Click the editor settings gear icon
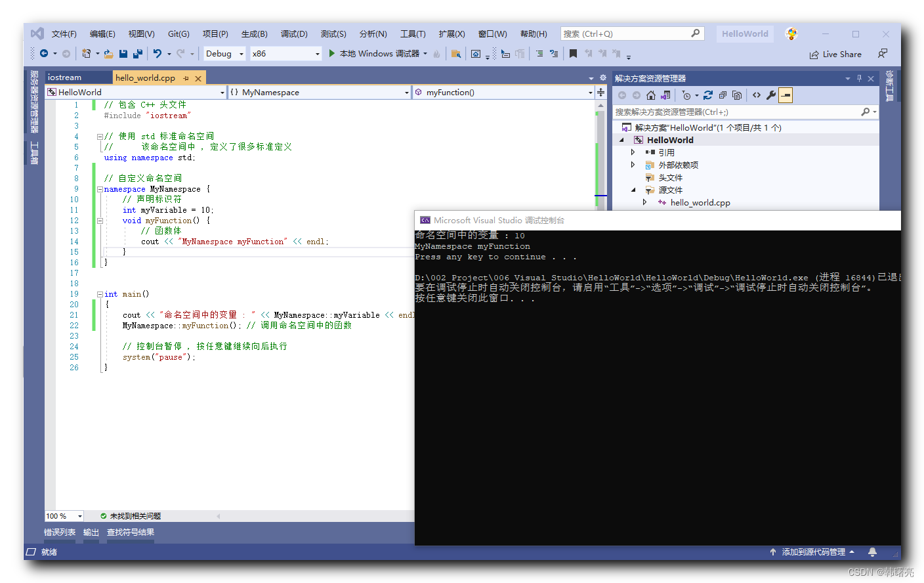 pyautogui.click(x=603, y=77)
